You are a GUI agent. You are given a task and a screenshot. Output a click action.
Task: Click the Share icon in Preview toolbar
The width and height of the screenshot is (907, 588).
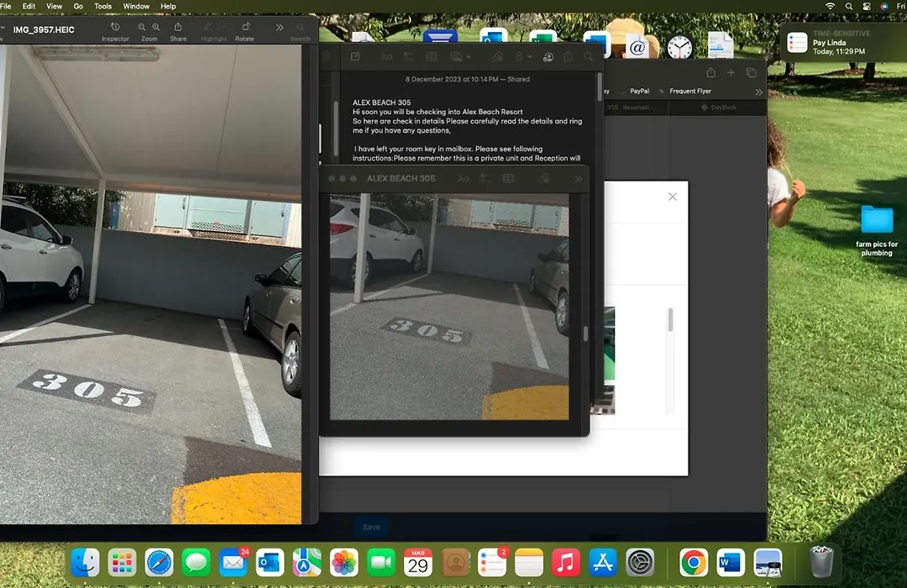click(x=178, y=28)
